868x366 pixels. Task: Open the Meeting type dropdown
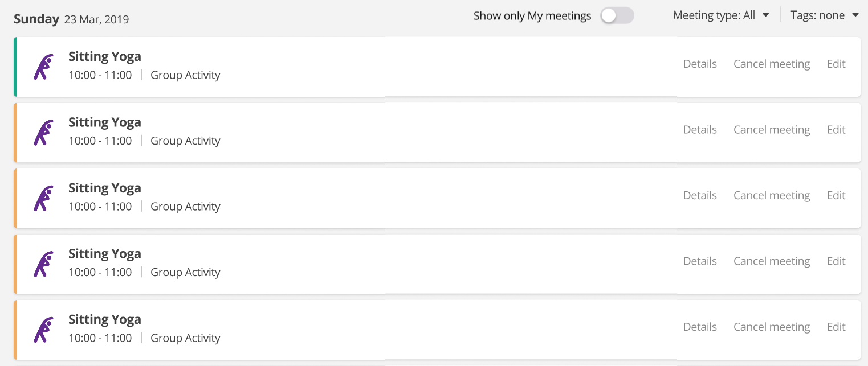(x=721, y=15)
